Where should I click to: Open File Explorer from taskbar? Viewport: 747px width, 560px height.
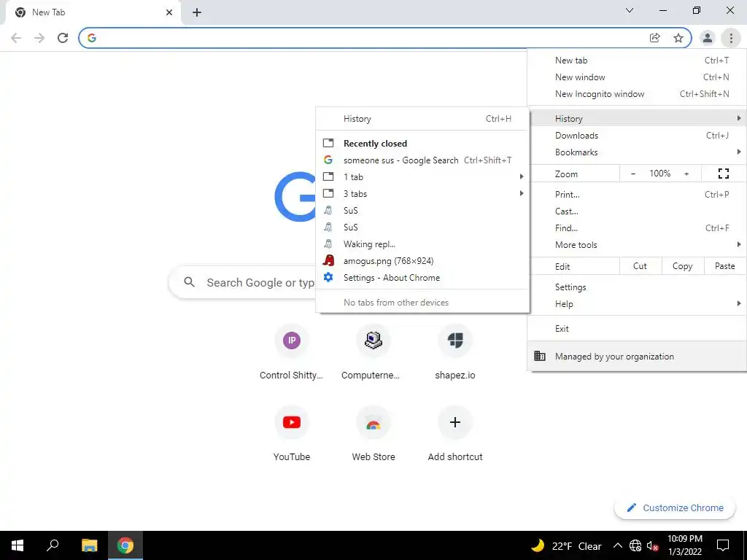[x=89, y=545]
